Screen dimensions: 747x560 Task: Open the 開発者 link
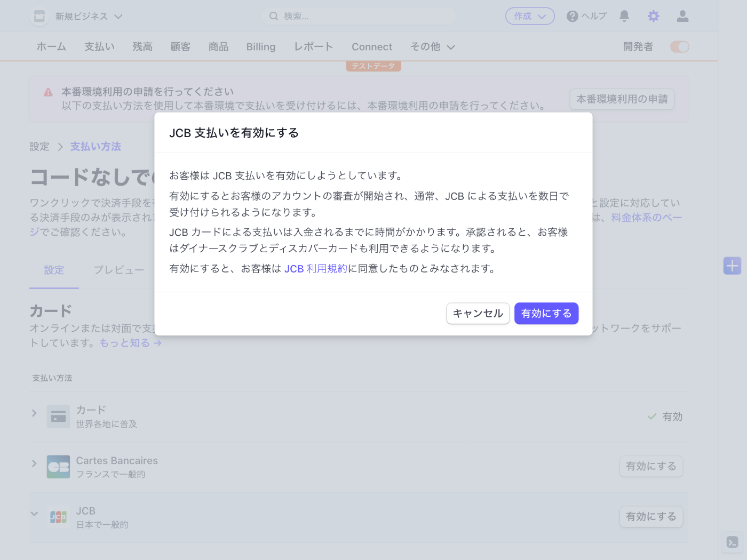click(x=638, y=47)
